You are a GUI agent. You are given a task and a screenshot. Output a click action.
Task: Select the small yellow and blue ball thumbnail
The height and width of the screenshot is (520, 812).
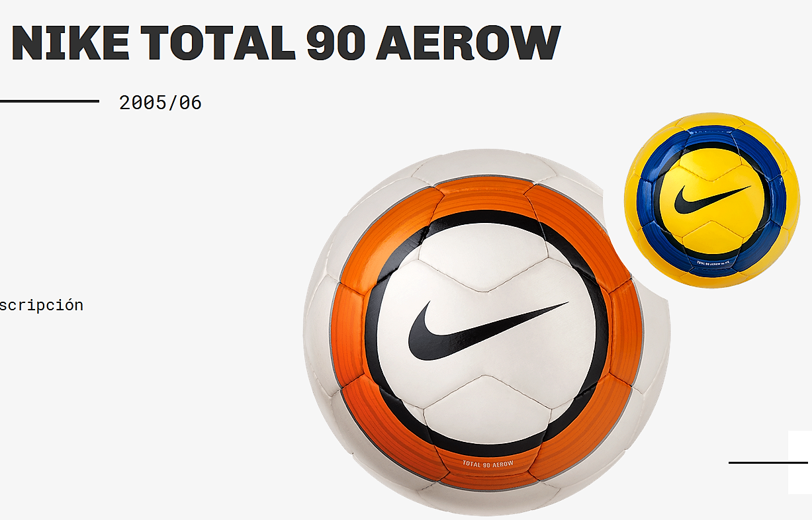709,200
